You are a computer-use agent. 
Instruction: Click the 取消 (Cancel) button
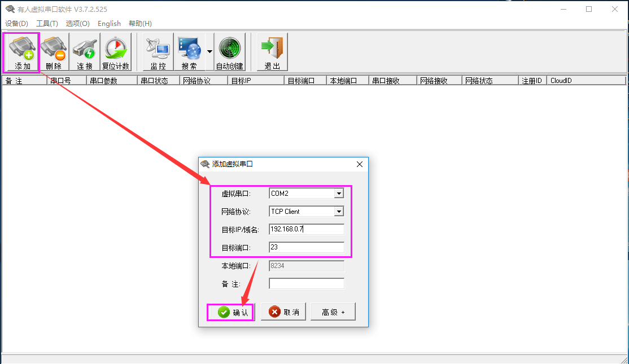283,312
